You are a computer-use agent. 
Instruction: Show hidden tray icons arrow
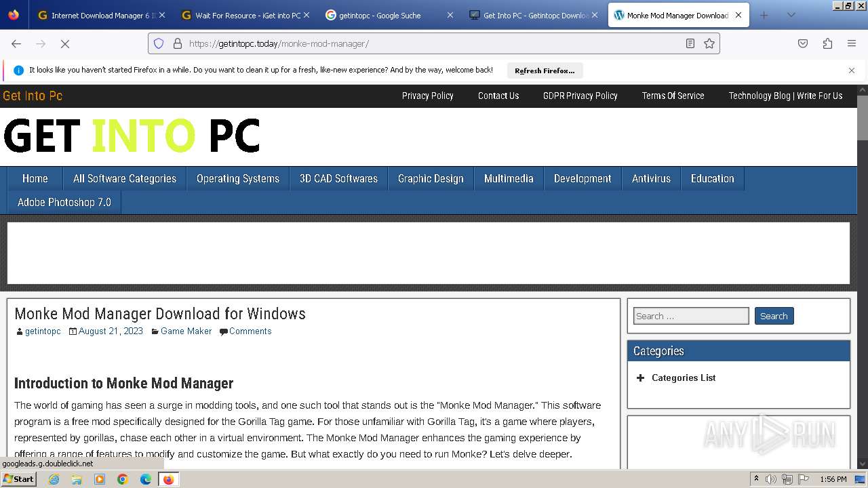(756, 479)
